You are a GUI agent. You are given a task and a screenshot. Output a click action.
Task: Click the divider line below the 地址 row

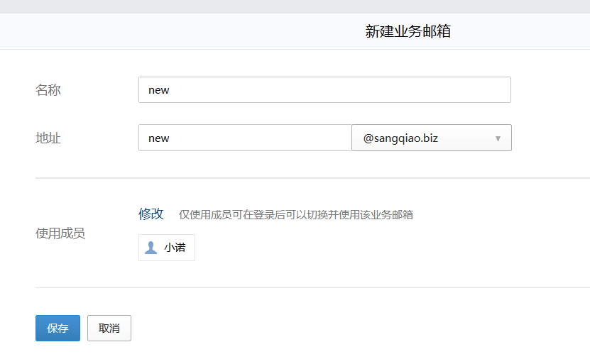point(312,178)
